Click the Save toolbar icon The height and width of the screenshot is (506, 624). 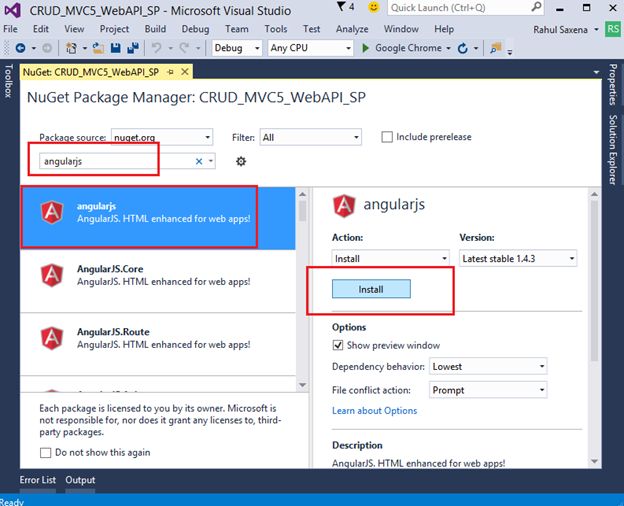[115, 48]
